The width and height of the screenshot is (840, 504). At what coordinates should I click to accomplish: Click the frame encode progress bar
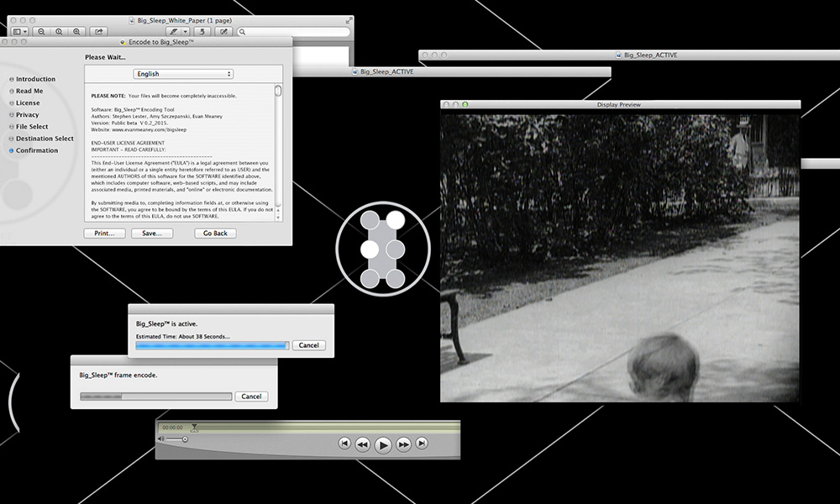click(156, 396)
